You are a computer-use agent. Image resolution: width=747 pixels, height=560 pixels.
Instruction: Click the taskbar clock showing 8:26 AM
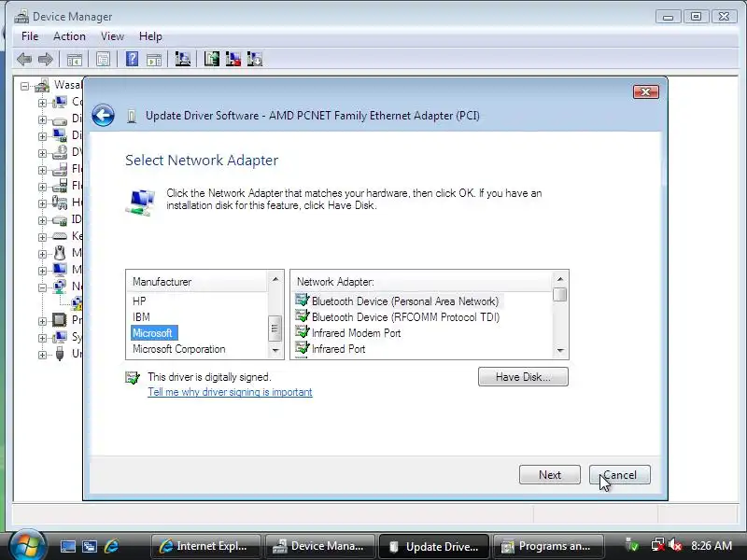click(x=712, y=545)
